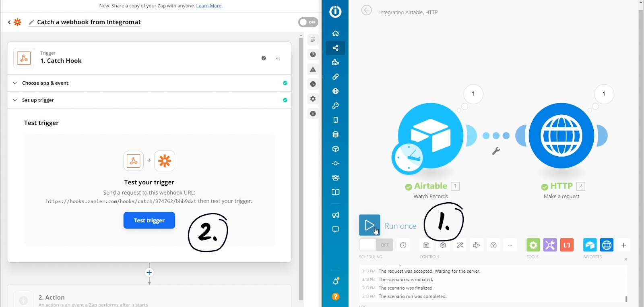
Task: Expand the Choose app & event section
Action: coord(149,83)
